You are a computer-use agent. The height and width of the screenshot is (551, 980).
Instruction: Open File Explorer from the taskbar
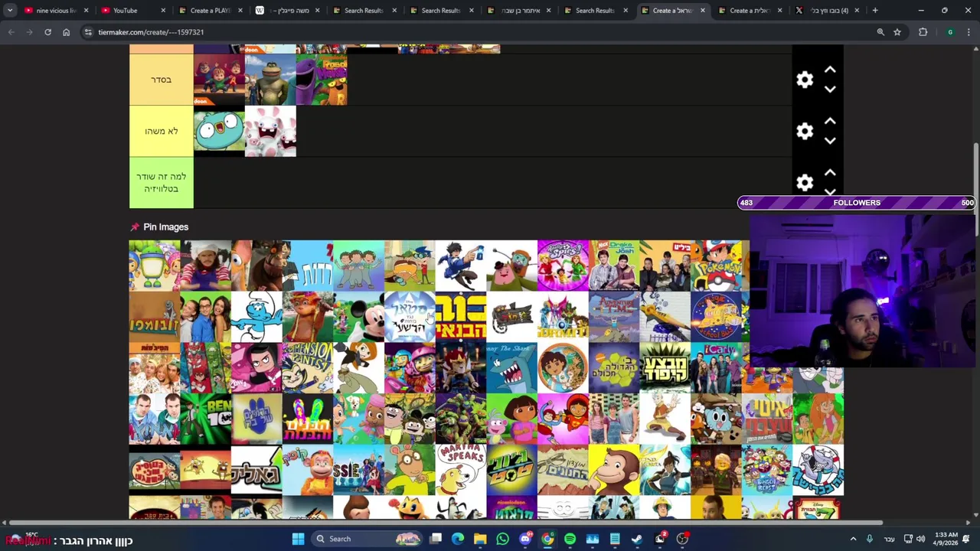point(480,539)
